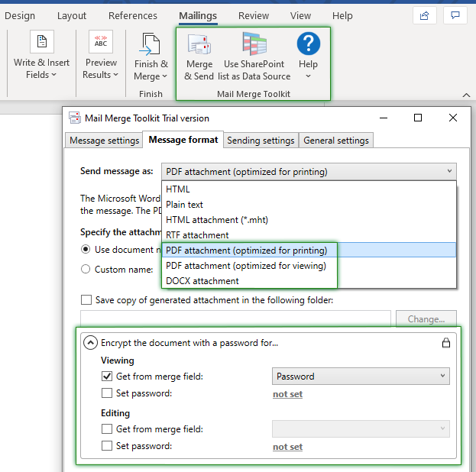Image resolution: width=476 pixels, height=472 pixels.
Task: Choose PDF attachment optimized for printing
Action: pyautogui.click(x=309, y=250)
